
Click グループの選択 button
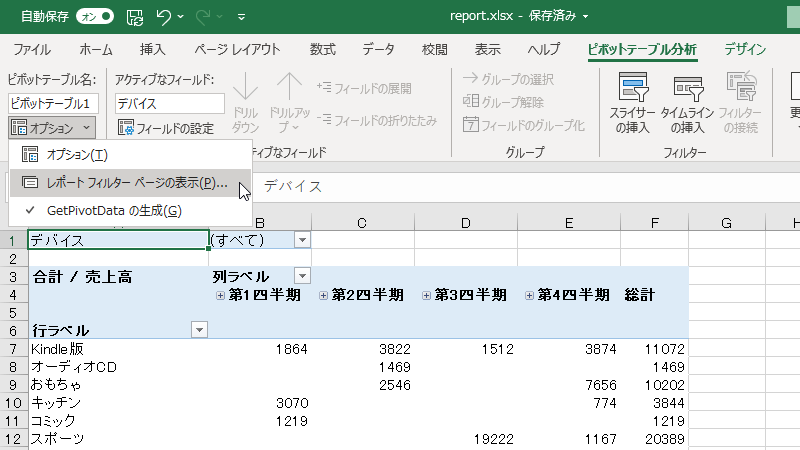509,79
